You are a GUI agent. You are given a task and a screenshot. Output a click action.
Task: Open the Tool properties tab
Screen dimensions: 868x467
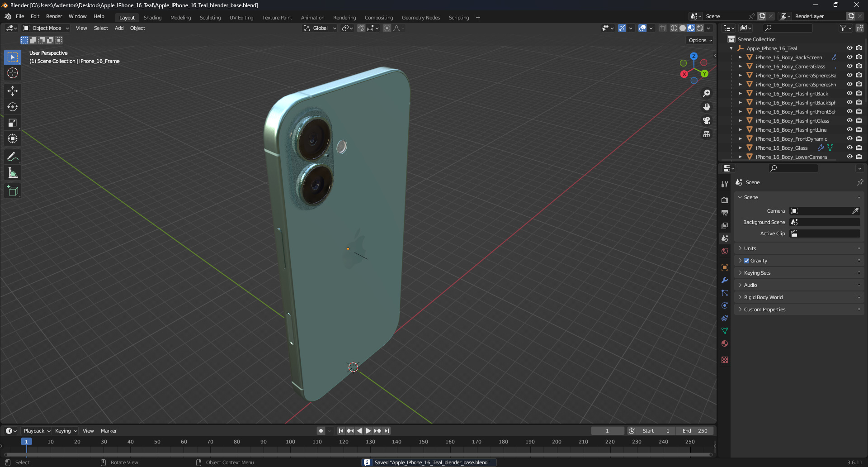coord(725,184)
